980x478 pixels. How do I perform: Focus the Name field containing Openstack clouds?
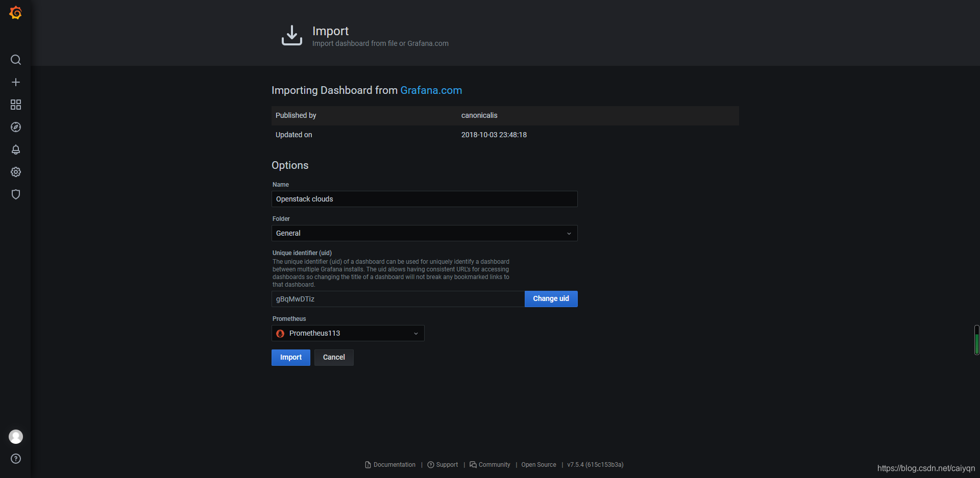tap(425, 199)
